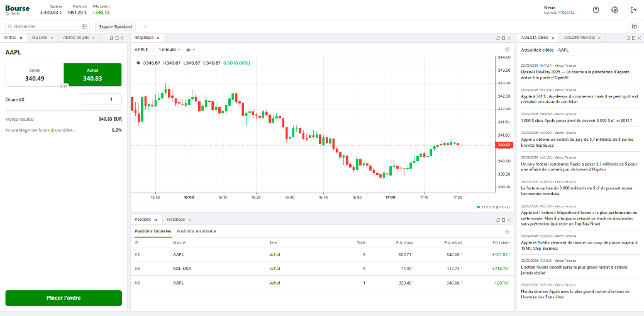This screenshot has width=644, height=316.
Task: Click the folder icon below the header
Action: (x=634, y=26)
